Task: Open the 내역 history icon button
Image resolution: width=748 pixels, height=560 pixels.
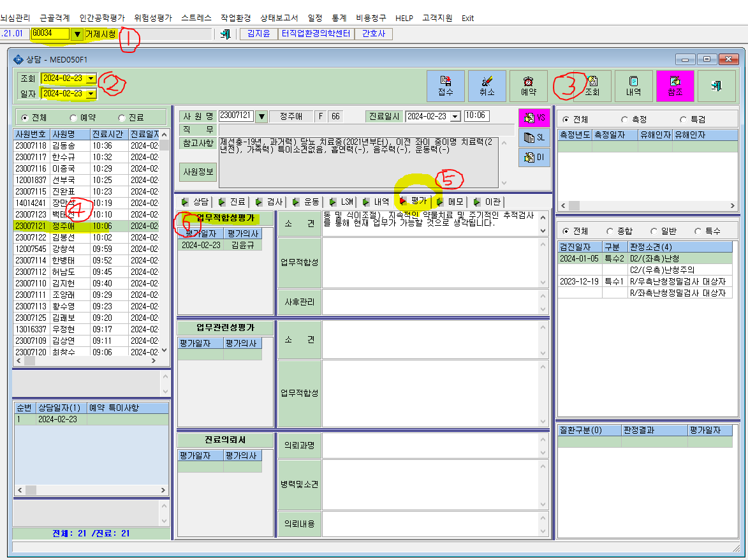Action: pos(633,86)
